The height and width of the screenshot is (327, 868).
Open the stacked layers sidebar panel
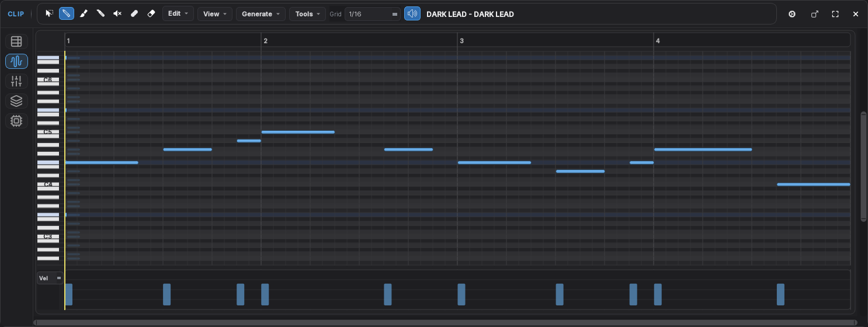16,101
